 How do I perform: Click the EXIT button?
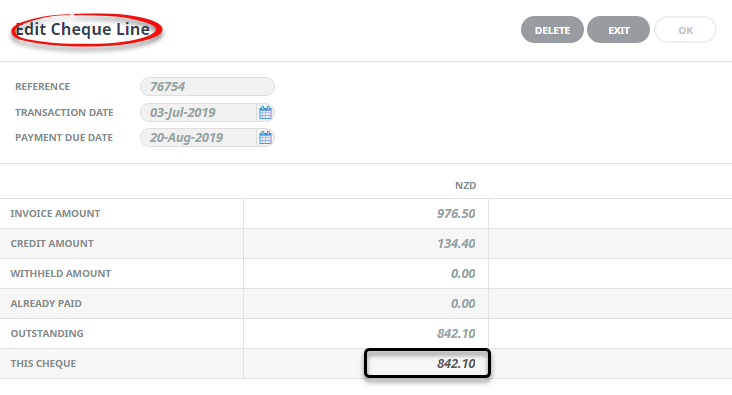tap(619, 30)
